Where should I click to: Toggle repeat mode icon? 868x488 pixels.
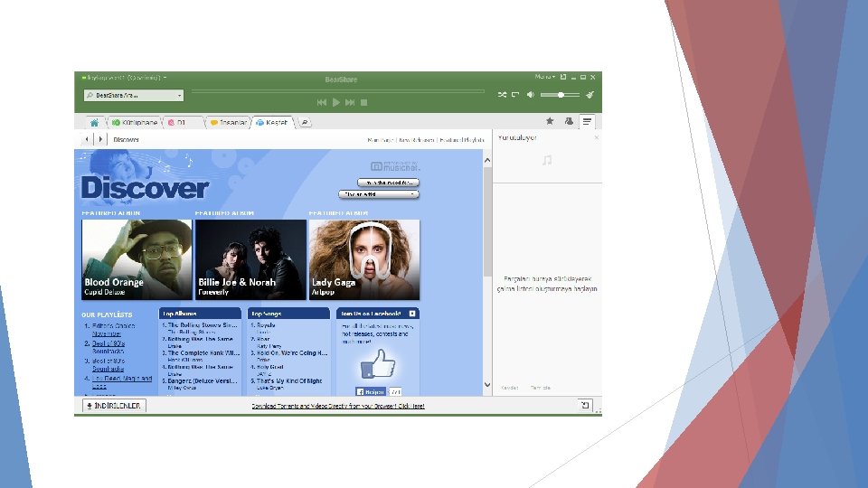[515, 95]
